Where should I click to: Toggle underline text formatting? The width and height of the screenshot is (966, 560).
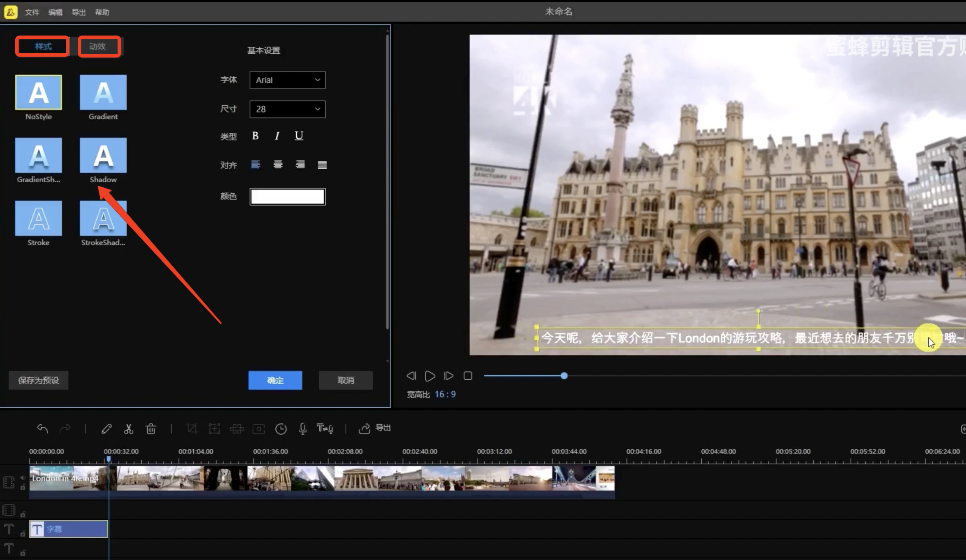pyautogui.click(x=299, y=136)
